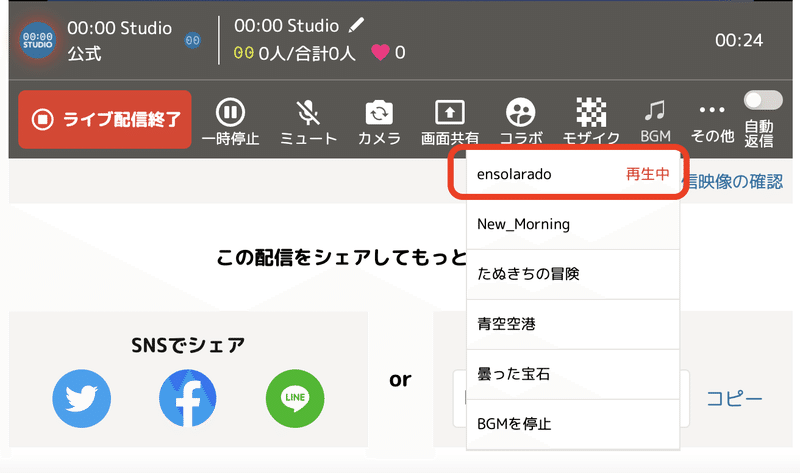This screenshot has width=800, height=473.
Task: Share the stream on LINE
Action: click(295, 399)
